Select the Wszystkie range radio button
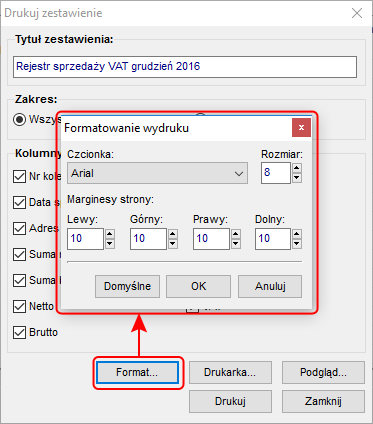This screenshot has width=373, height=424. [x=19, y=119]
